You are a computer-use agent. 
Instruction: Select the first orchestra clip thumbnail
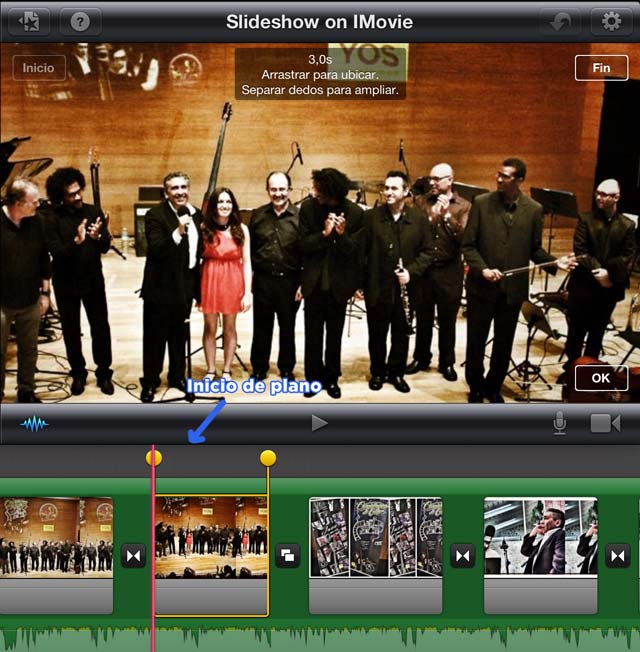[56, 538]
